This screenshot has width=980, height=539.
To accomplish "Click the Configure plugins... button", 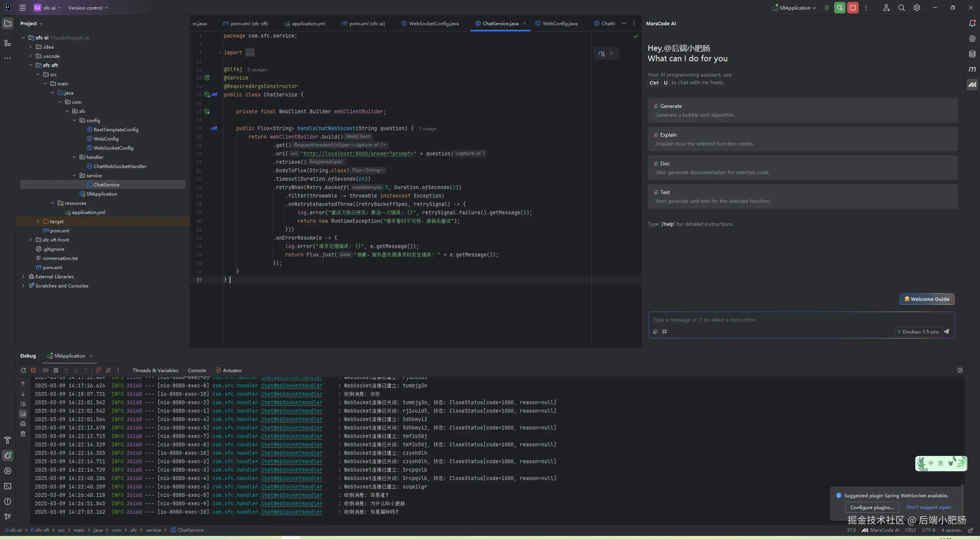I will [872, 507].
